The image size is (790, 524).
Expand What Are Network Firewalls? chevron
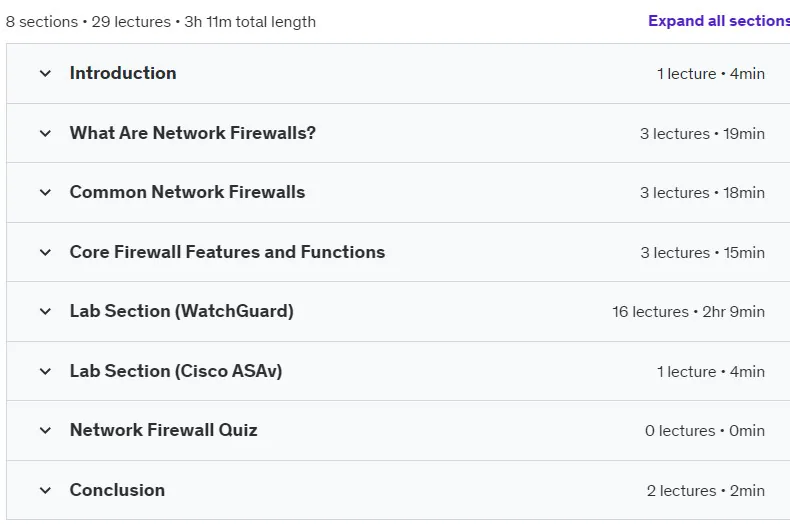(x=45, y=134)
